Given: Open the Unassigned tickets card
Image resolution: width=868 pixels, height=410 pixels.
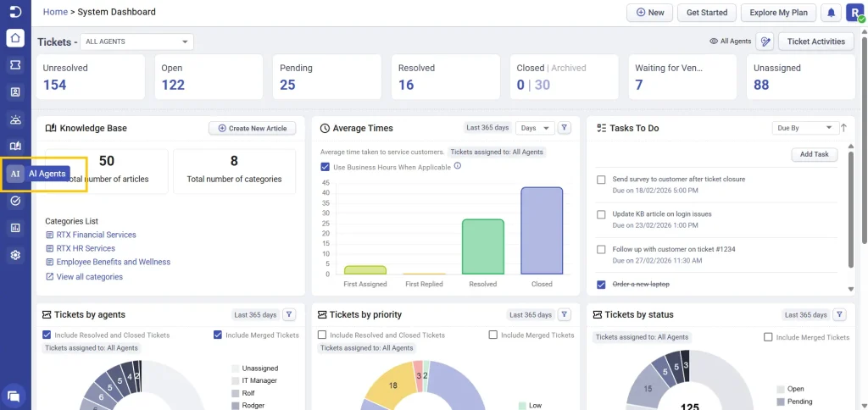Looking at the screenshot, I should [801, 77].
